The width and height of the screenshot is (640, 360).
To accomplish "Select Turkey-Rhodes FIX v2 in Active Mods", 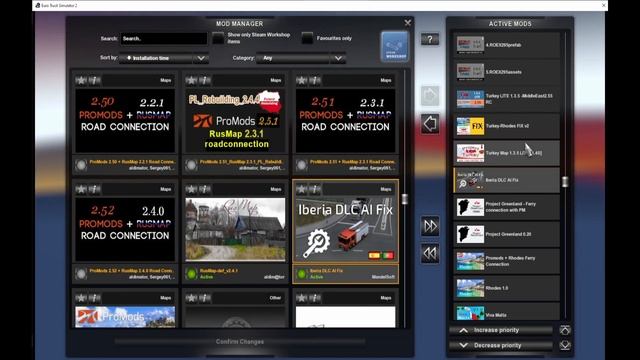I will point(507,126).
